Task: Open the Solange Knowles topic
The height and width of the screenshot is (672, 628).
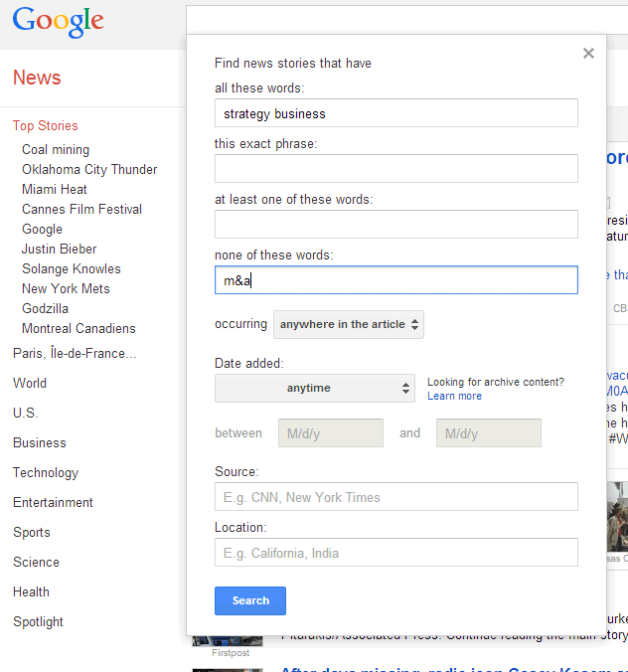Action: (72, 268)
